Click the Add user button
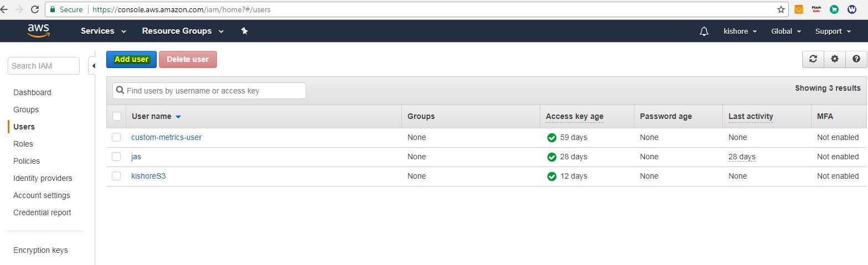 (131, 59)
